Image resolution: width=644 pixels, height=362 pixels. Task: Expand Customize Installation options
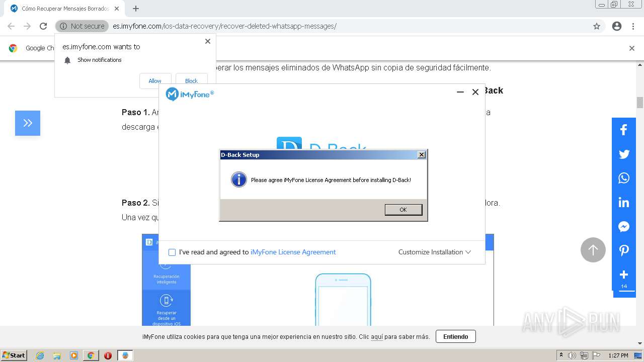pyautogui.click(x=435, y=252)
